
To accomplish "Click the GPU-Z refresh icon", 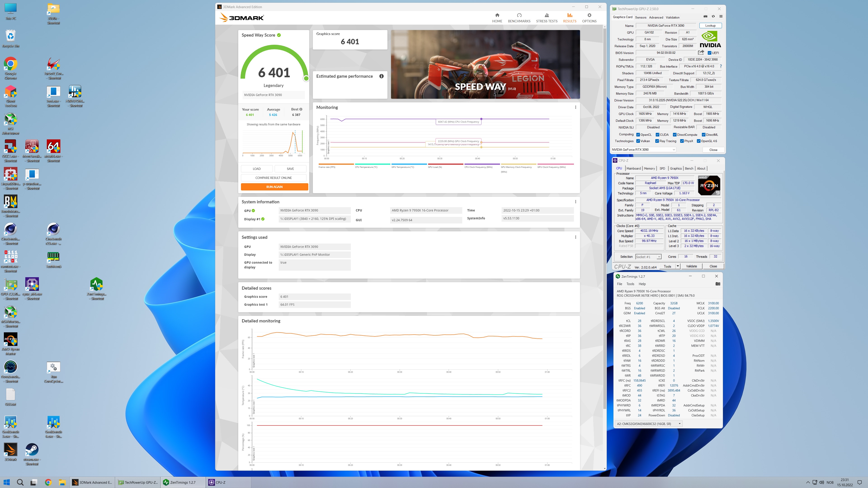I will coord(713,16).
